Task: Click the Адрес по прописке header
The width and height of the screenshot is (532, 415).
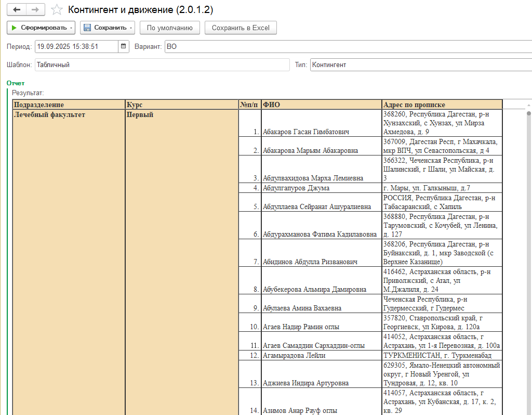Action: pos(442,105)
